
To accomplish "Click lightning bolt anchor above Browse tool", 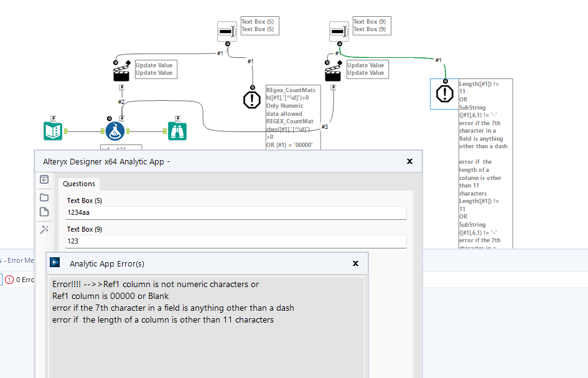I will (x=178, y=118).
